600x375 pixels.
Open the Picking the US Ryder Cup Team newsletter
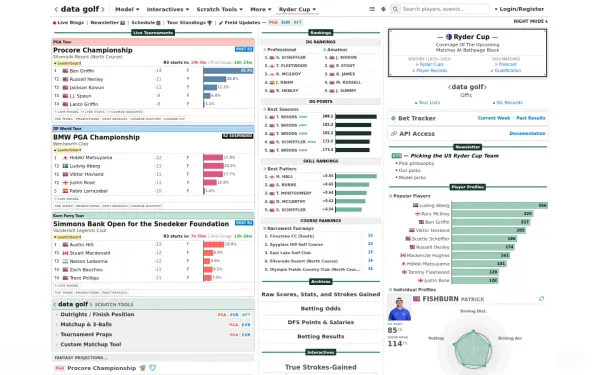(454, 156)
